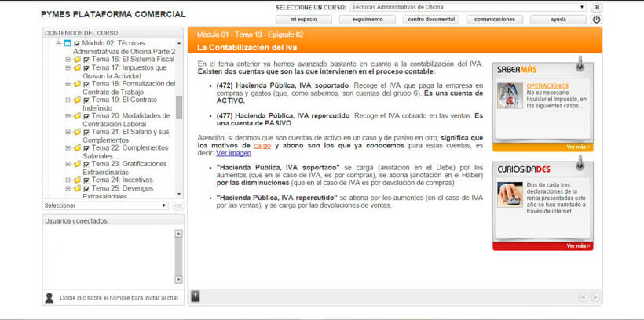Toggle checkbox for Módulo 02
Screen dimensions: 644x320
77,44
